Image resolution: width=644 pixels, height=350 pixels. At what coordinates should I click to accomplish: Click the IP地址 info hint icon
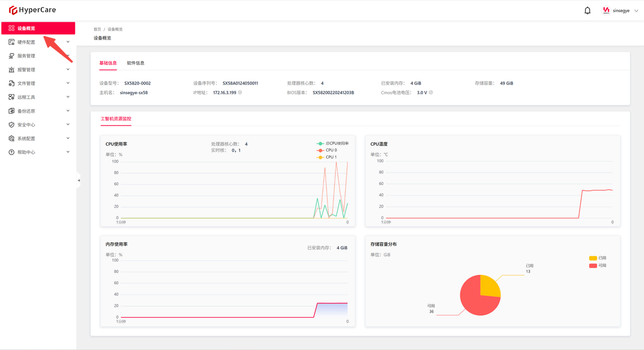click(x=240, y=93)
